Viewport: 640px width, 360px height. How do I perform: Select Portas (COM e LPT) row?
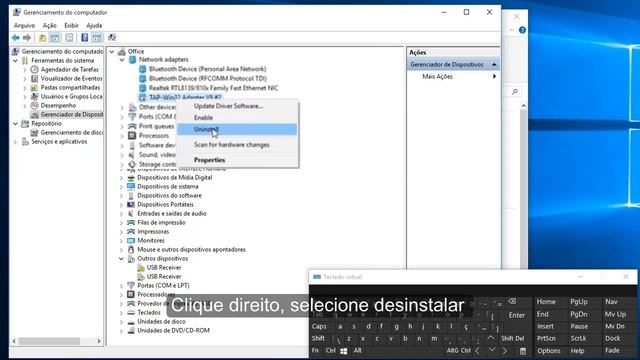163,286
